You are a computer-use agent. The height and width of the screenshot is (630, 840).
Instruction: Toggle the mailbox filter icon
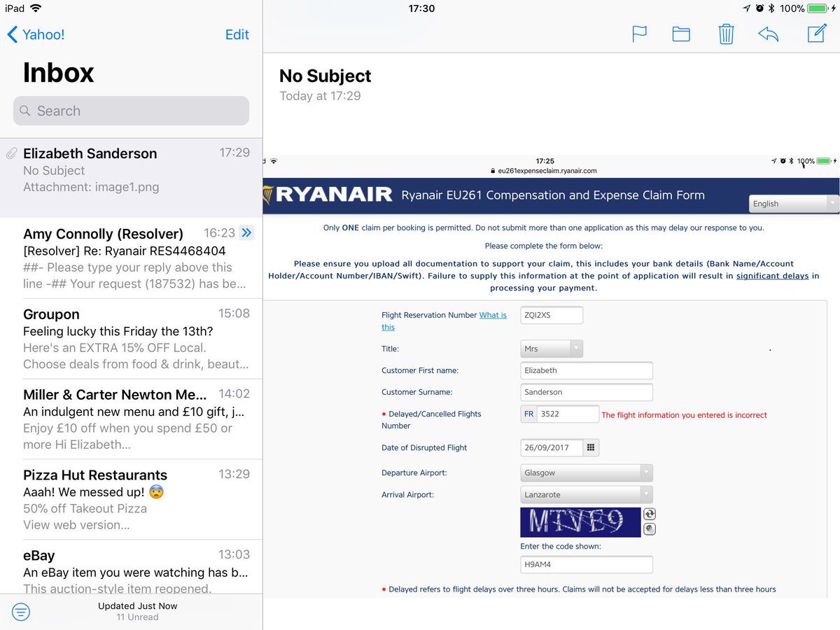coord(22,612)
